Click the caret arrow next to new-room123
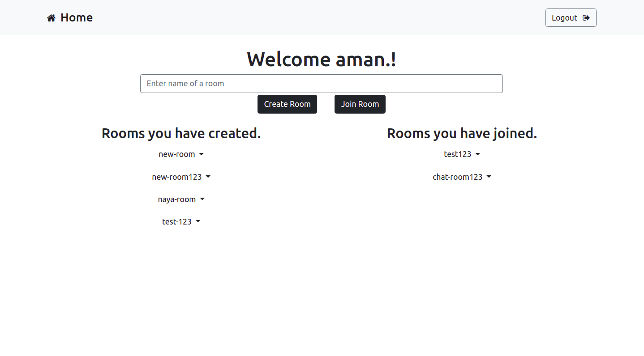The width and height of the screenshot is (644, 356). [x=208, y=177]
